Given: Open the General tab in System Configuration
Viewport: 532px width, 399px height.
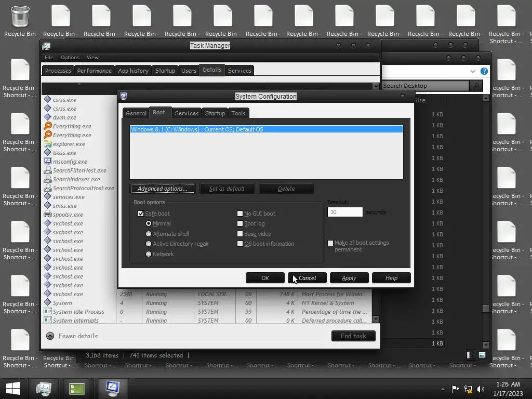Looking at the screenshot, I should pos(136,113).
